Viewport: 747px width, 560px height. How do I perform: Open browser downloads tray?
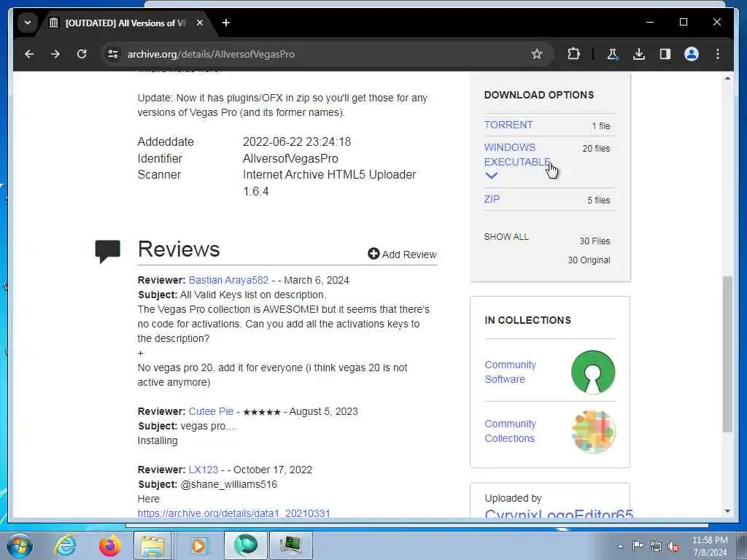pyautogui.click(x=639, y=54)
